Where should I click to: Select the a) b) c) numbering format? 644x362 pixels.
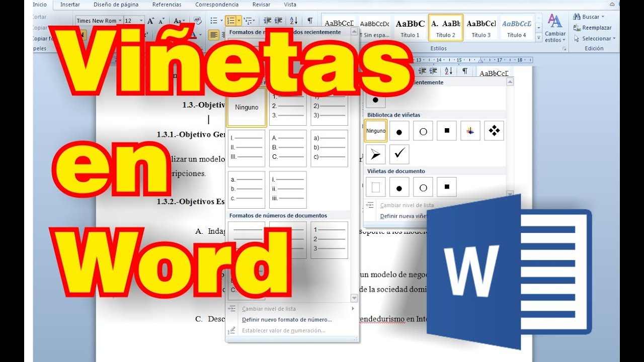329,148
